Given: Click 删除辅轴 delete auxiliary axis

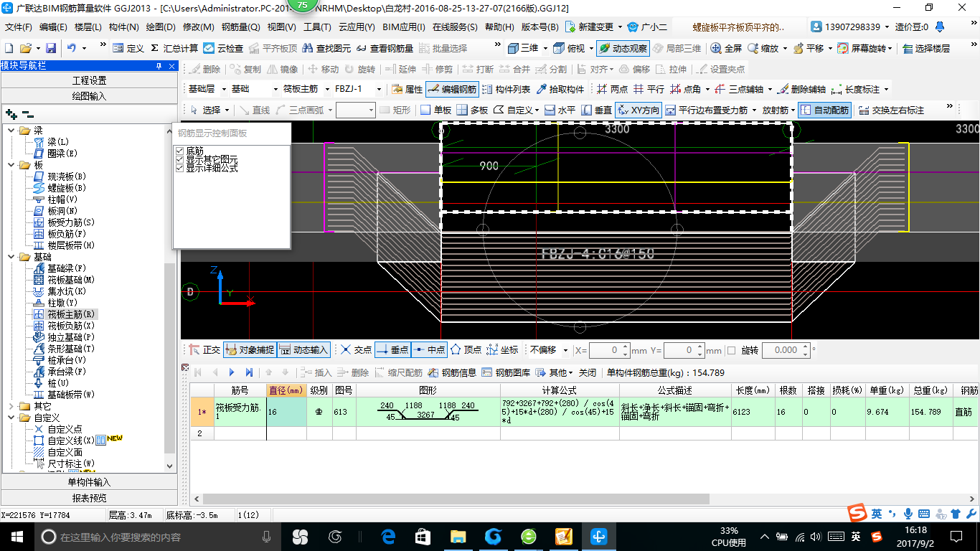Looking at the screenshot, I should 801,90.
